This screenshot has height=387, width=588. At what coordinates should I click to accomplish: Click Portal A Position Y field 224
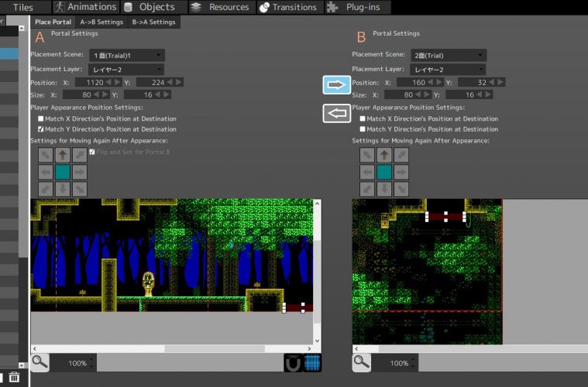[x=152, y=82]
